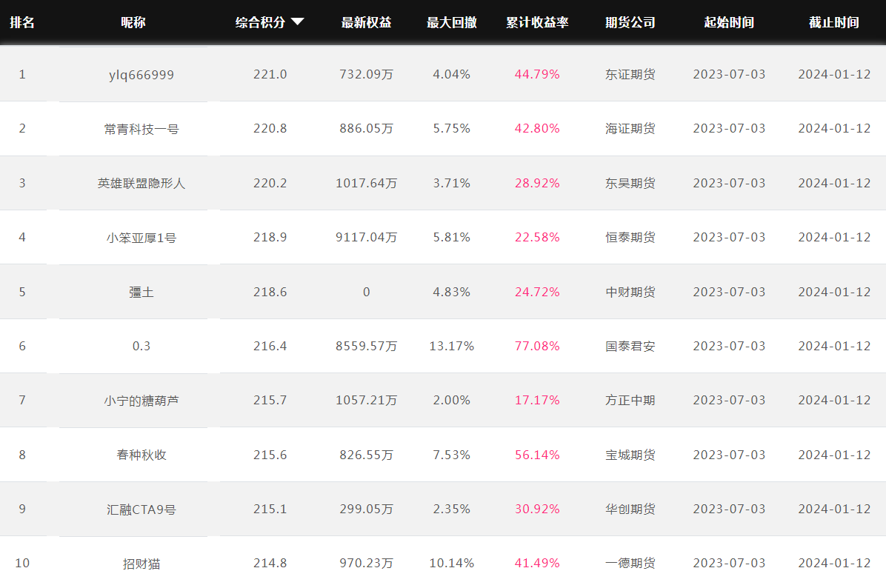Viewport: 886px width, 588px height.
Task: Click the 累计收益率 column header
Action: [537, 23]
